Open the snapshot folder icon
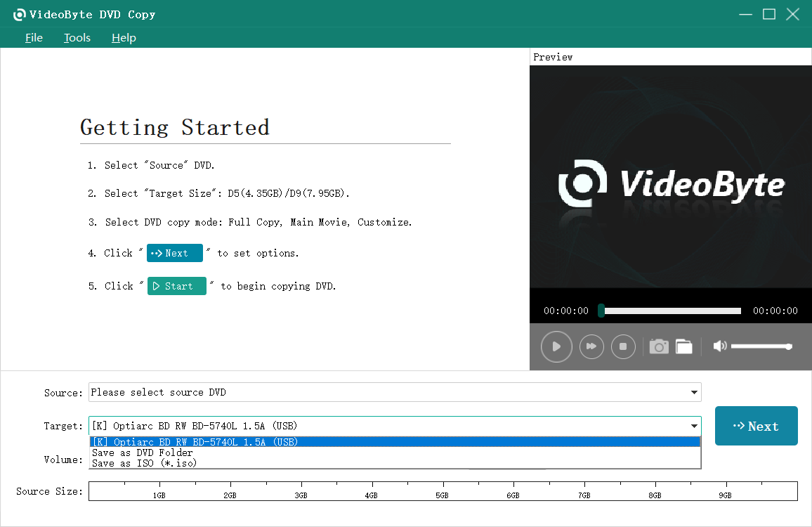This screenshot has width=812, height=527. coord(684,346)
